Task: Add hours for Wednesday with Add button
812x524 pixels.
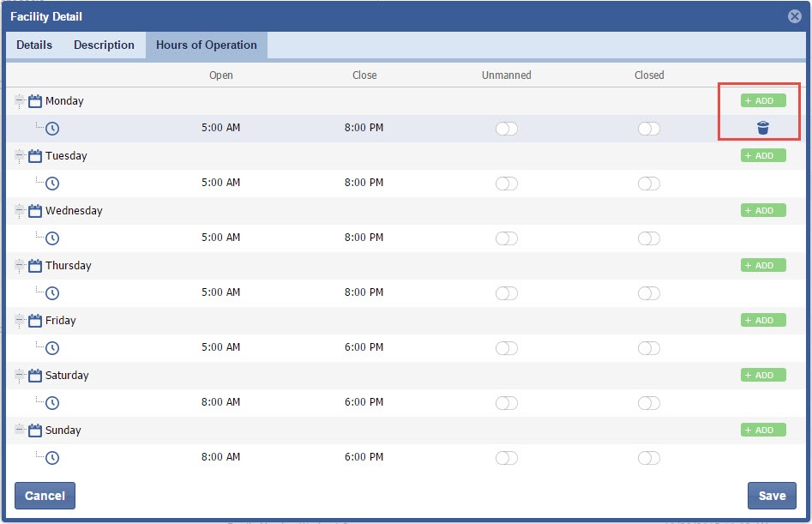Action: click(x=763, y=211)
